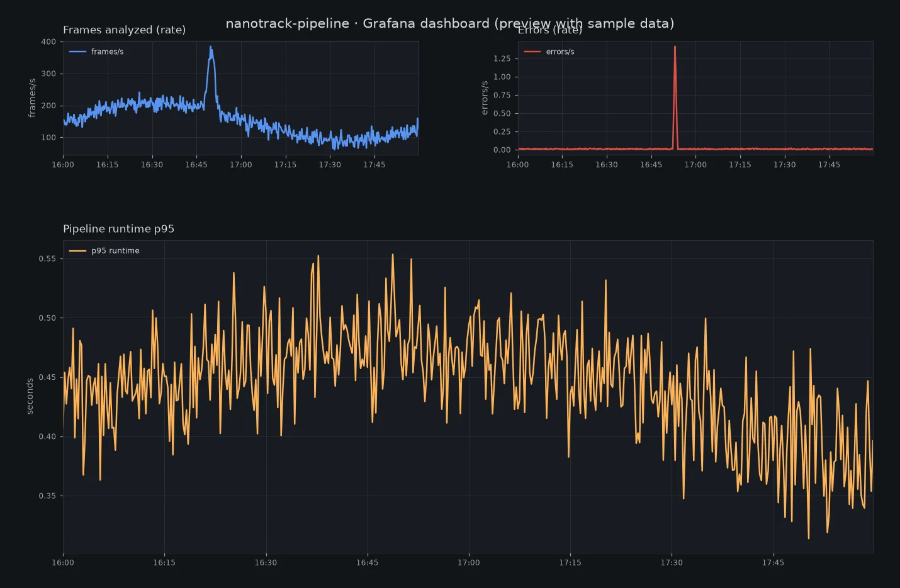Click the nanotrack-pipeline dashboard title

click(x=449, y=23)
